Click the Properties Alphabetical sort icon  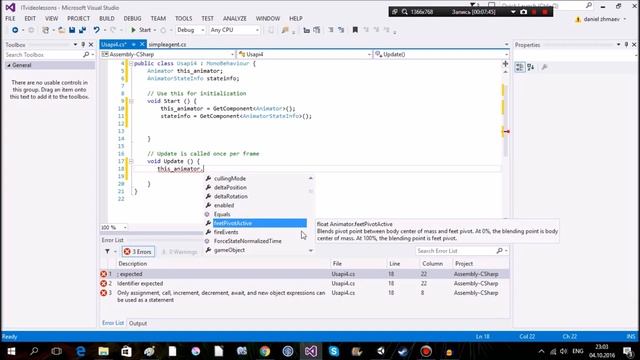coord(531,67)
